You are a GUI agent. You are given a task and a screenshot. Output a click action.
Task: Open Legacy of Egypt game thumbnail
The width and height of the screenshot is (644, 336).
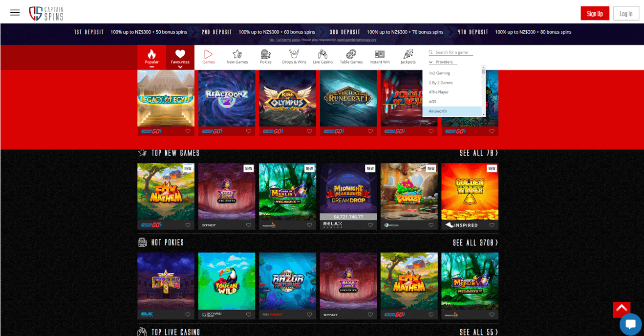coord(166,98)
